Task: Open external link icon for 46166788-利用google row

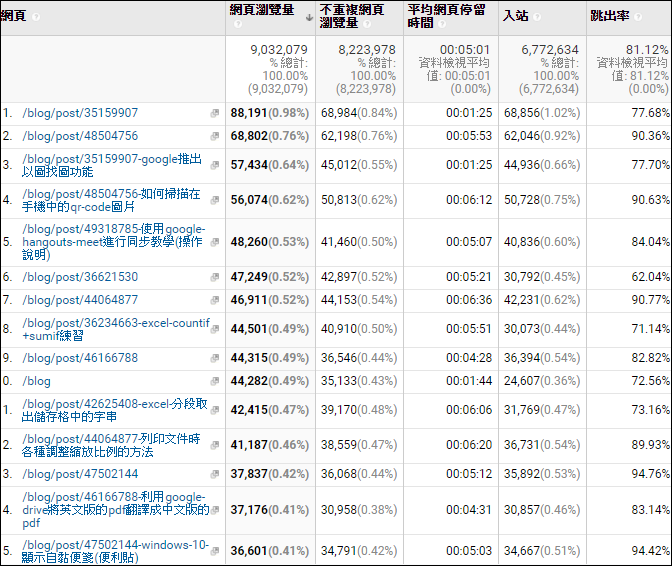Action: tap(215, 510)
